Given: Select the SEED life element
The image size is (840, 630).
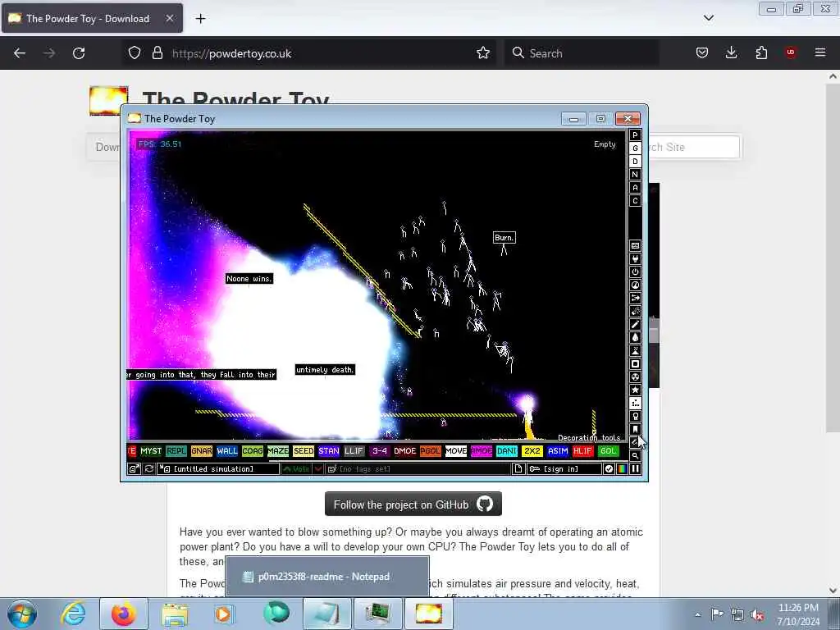Looking at the screenshot, I should click(304, 451).
